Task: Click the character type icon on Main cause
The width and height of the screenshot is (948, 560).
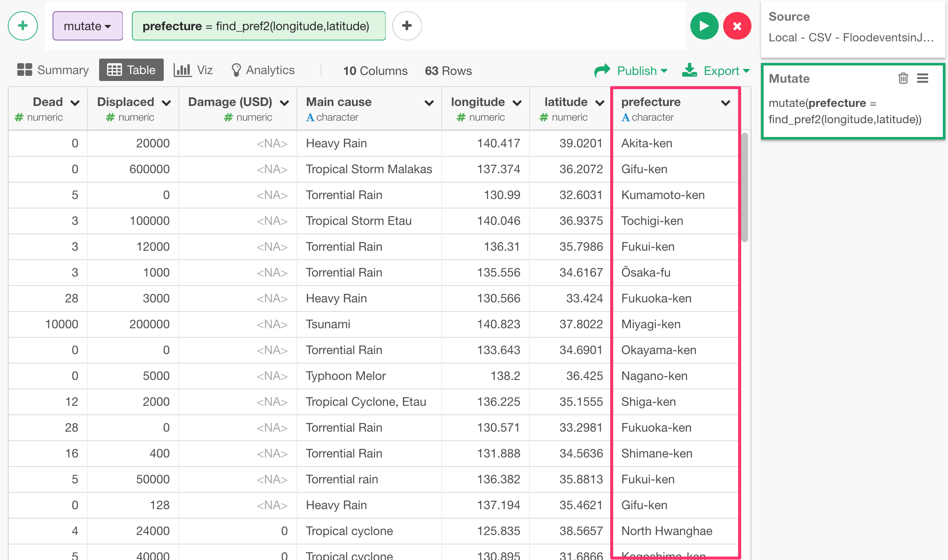Action: tap(310, 117)
